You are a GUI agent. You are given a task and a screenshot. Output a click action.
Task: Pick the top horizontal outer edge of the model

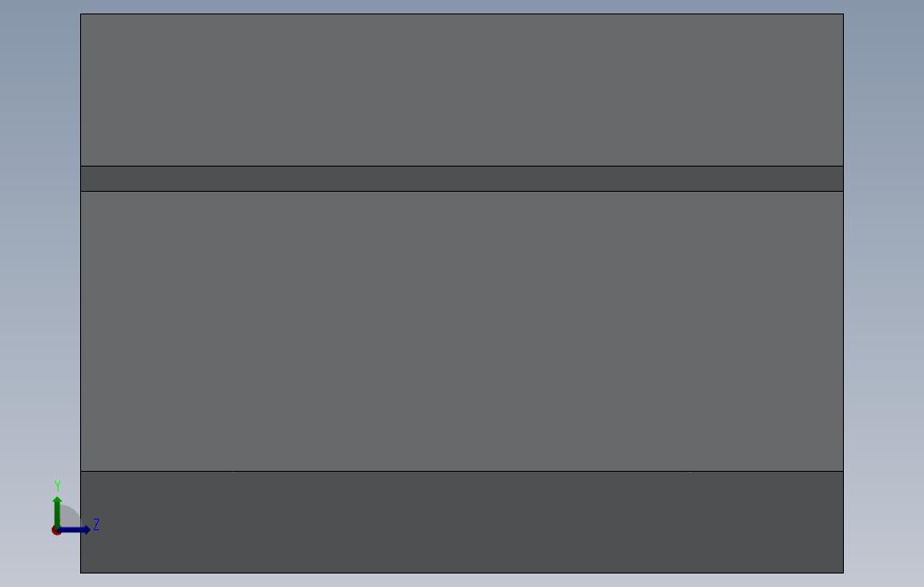pyautogui.click(x=462, y=14)
